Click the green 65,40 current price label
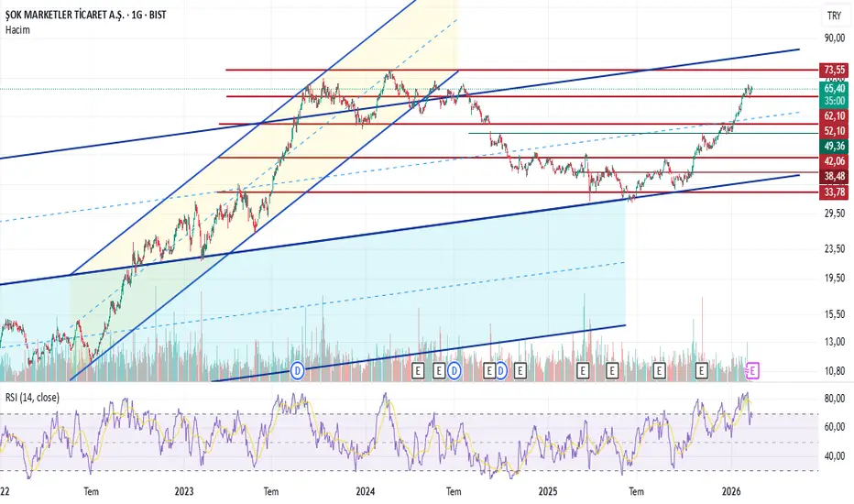The width and height of the screenshot is (854, 504). [x=834, y=88]
